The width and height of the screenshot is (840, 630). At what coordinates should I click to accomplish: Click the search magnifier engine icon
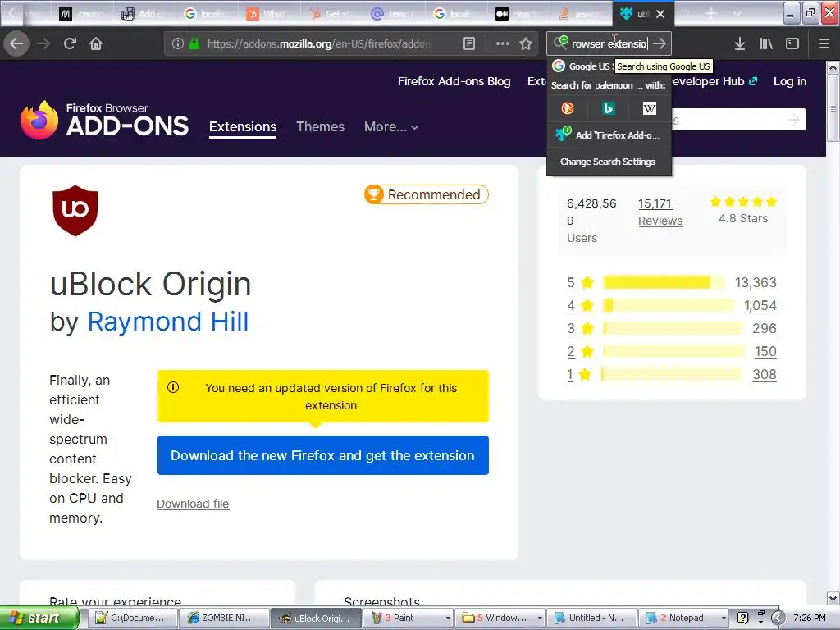pos(561,42)
